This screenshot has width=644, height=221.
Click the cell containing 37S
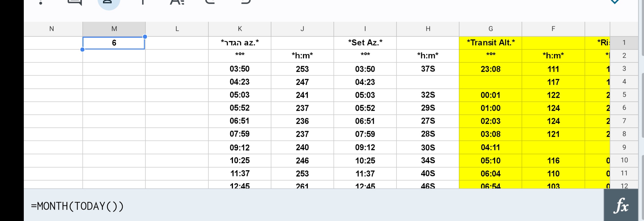pos(428,69)
